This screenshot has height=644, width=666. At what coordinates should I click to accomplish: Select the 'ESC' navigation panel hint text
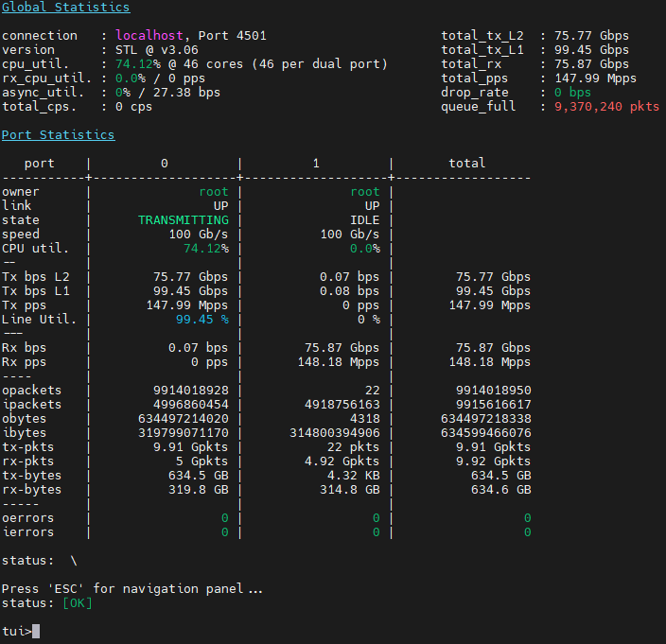[132, 589]
